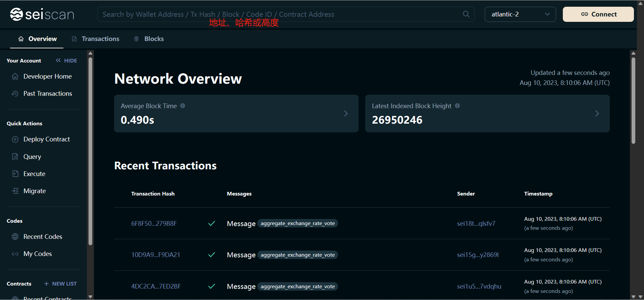Click the Average Block Time info icon
644x300 pixels.
[x=183, y=106]
